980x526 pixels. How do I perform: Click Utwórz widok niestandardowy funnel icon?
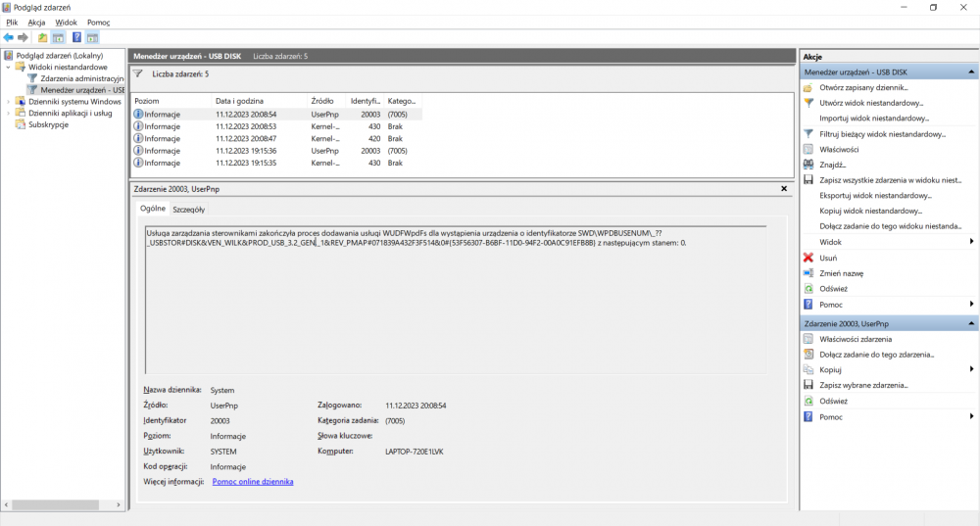(808, 102)
